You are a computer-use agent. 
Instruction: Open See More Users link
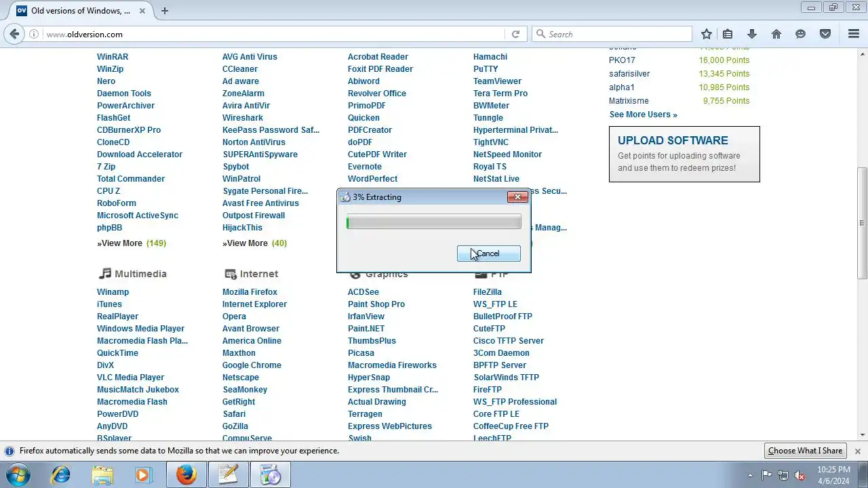644,115
